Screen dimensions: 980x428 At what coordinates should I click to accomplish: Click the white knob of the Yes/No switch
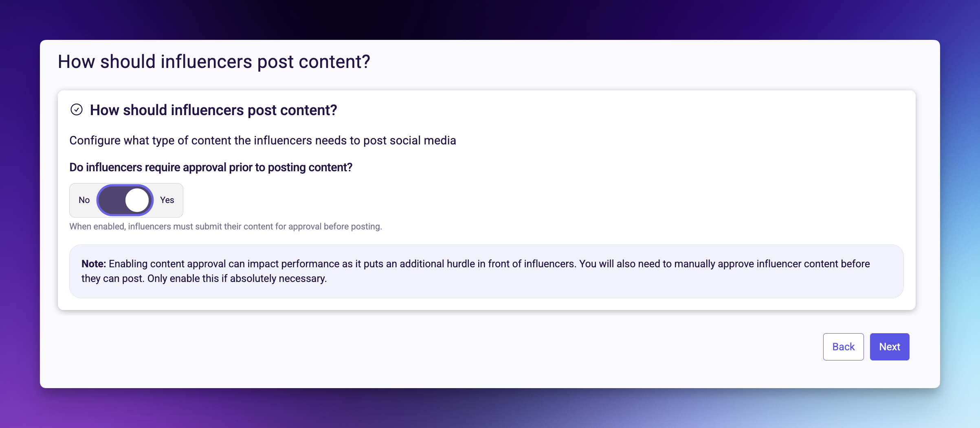tap(137, 200)
